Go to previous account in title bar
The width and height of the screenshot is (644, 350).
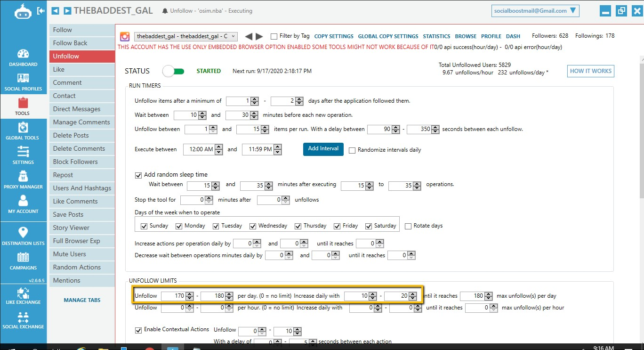[x=56, y=10]
